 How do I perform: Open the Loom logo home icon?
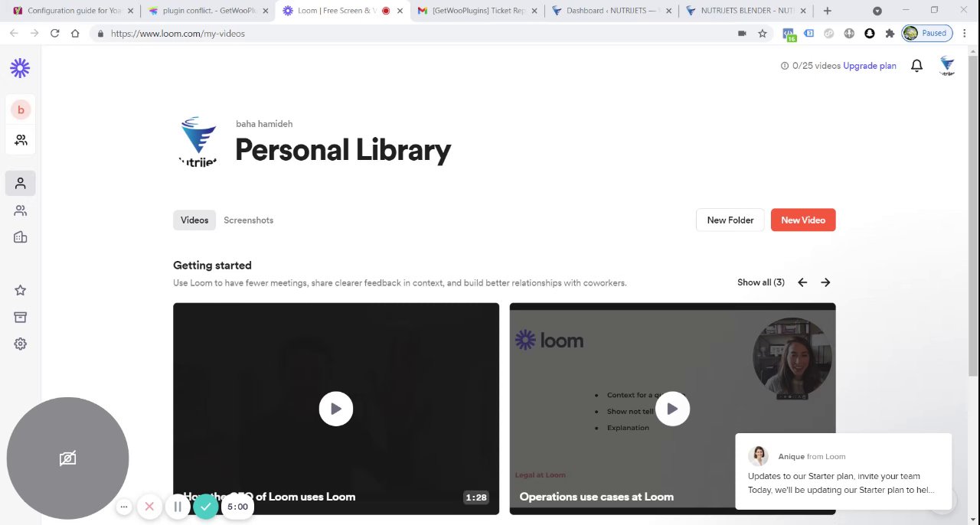coord(20,68)
